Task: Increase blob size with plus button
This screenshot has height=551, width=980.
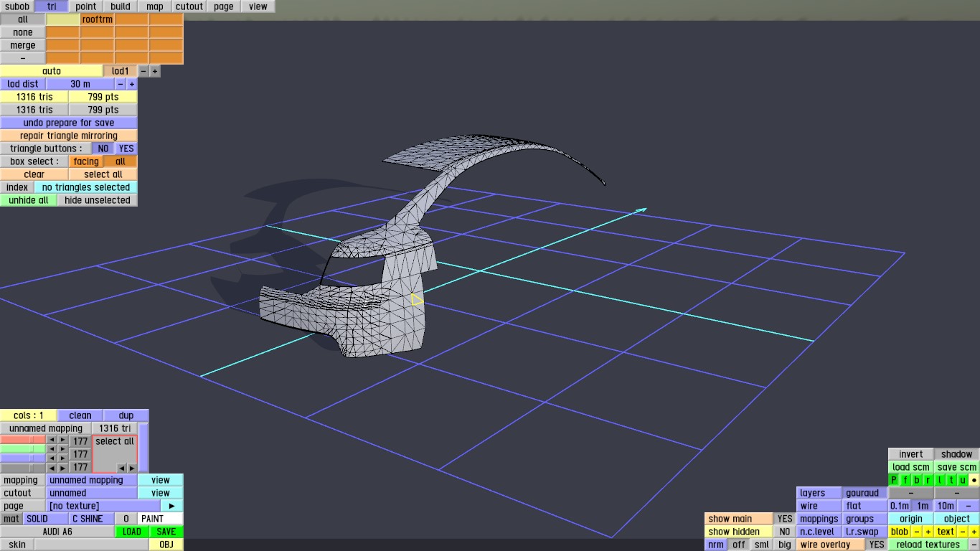Action: coord(928,532)
